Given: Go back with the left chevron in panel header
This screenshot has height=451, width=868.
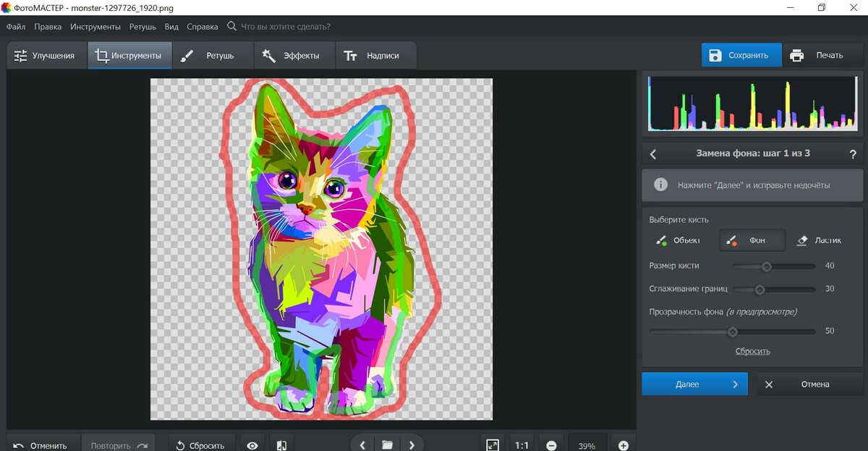Looking at the screenshot, I should click(x=653, y=153).
